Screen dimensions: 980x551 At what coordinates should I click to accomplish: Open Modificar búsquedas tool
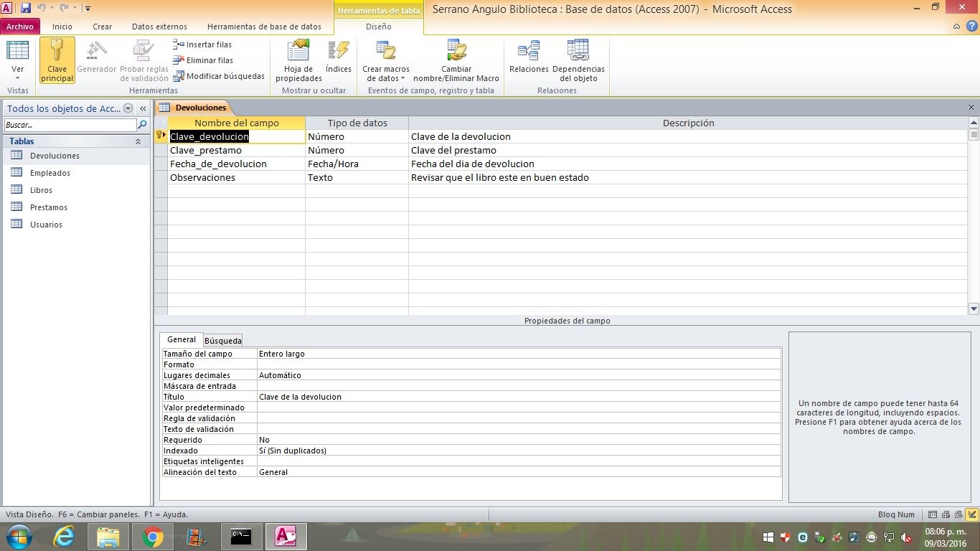[x=219, y=76]
